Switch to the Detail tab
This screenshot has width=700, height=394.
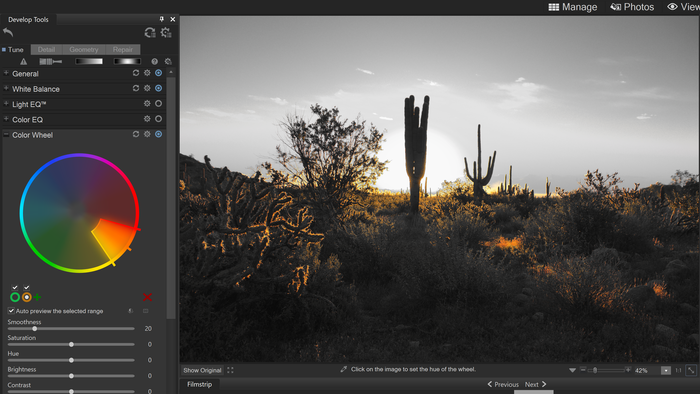[x=46, y=50]
